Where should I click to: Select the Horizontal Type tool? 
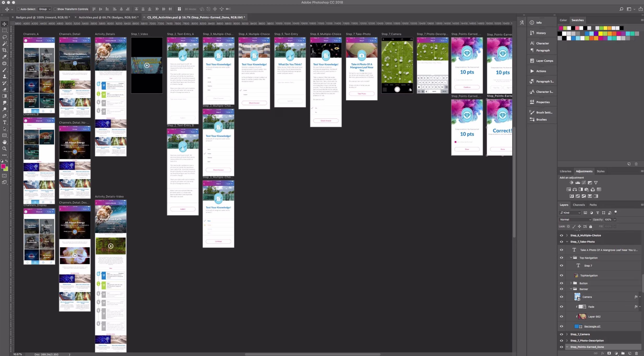click(x=4, y=122)
